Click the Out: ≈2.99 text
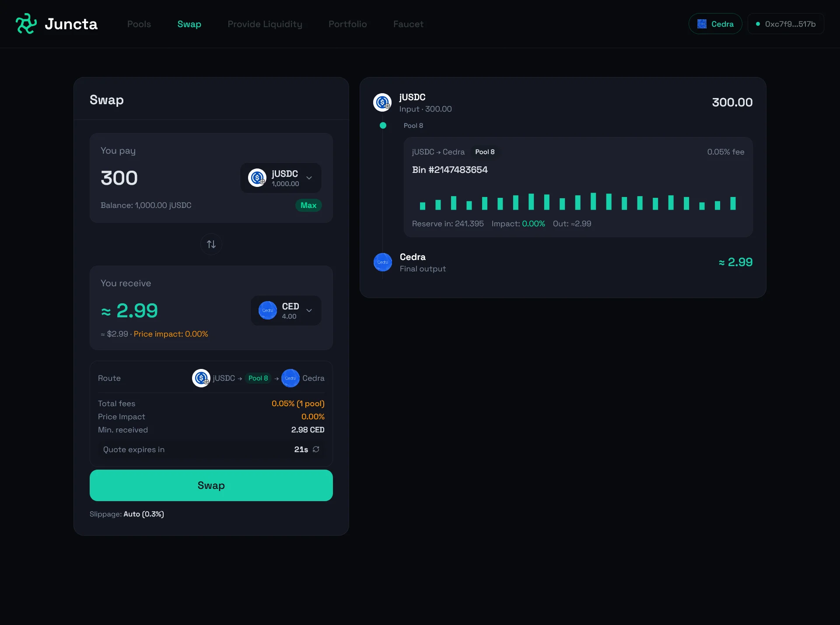840x625 pixels. coord(572,224)
